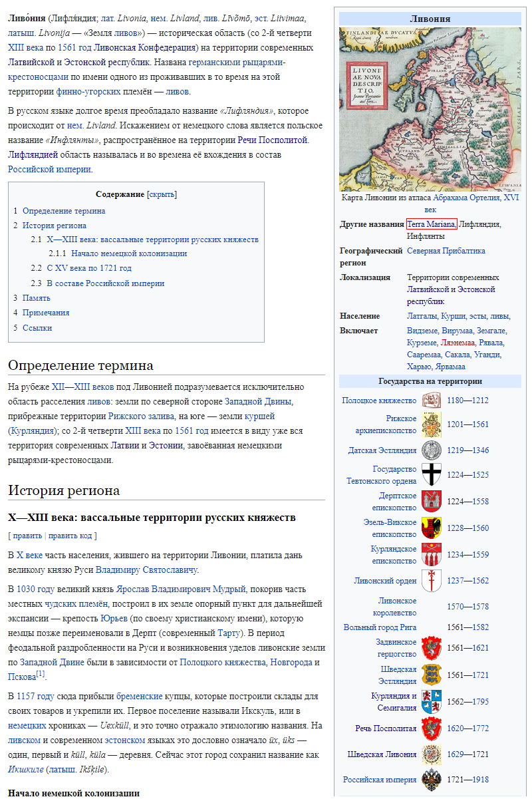Viewport: 532px width, 805px height.
Task: Go to contents item 'Начало немецкой колонизации'
Action: click(x=129, y=253)
